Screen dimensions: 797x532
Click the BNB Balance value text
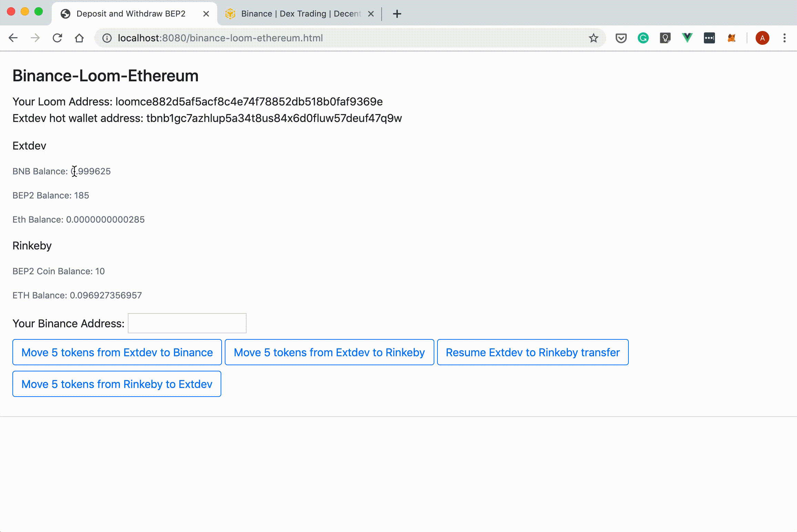pyautogui.click(x=91, y=171)
